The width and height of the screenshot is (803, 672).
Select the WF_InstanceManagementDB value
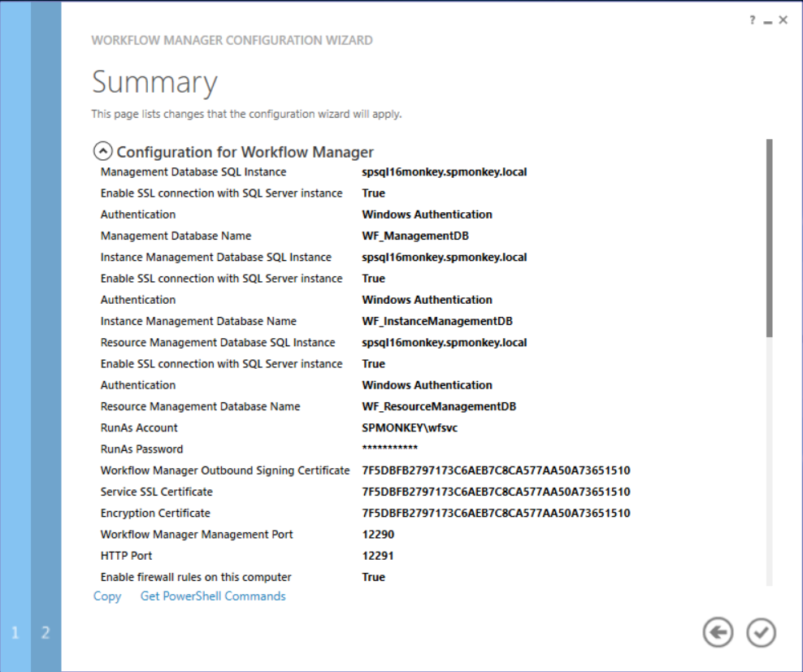tap(436, 321)
